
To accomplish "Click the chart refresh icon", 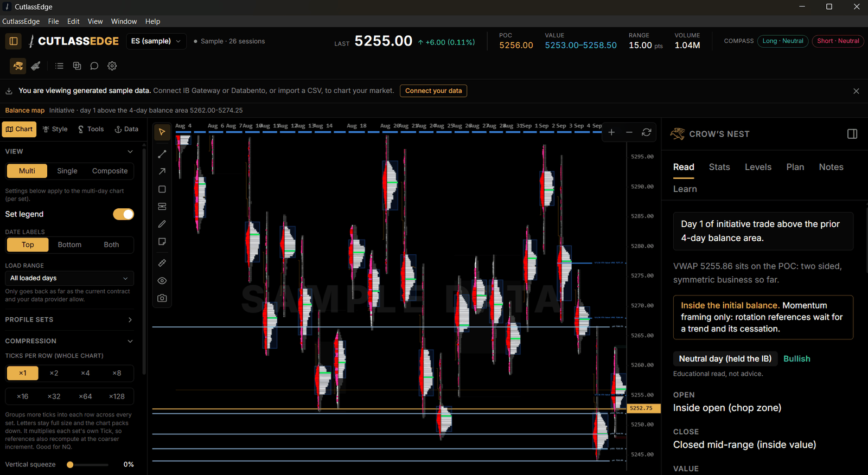I will click(x=647, y=132).
